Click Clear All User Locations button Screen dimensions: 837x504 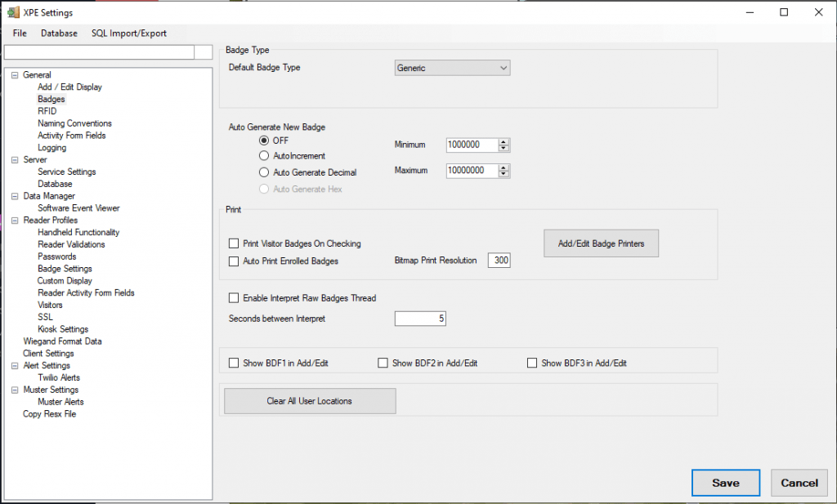click(x=310, y=401)
